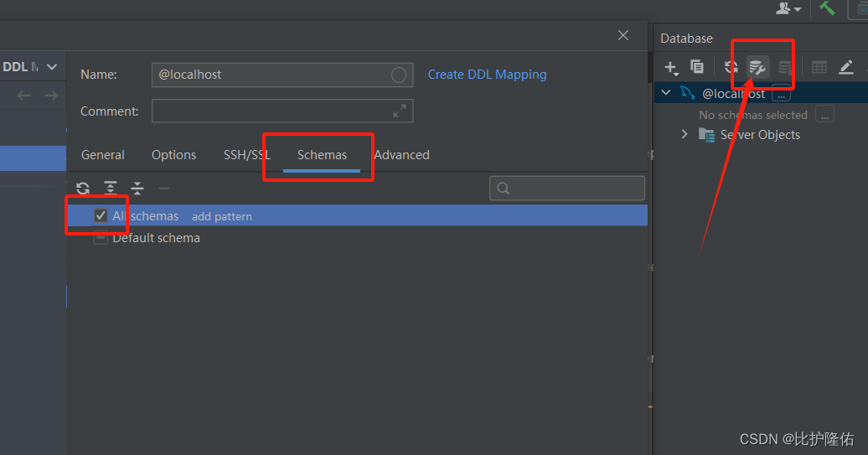The width and height of the screenshot is (868, 455).
Task: Click the grayed database stack icon
Action: click(x=784, y=68)
